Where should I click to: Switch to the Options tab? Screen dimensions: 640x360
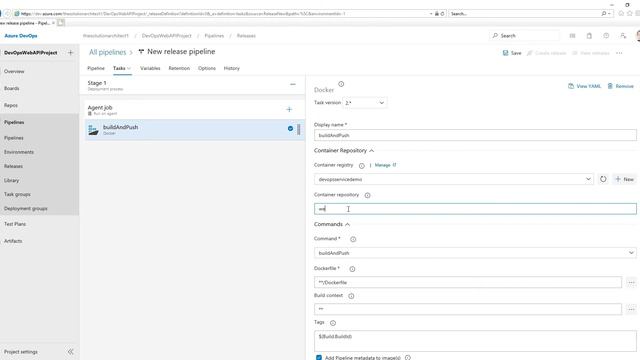[x=207, y=69]
